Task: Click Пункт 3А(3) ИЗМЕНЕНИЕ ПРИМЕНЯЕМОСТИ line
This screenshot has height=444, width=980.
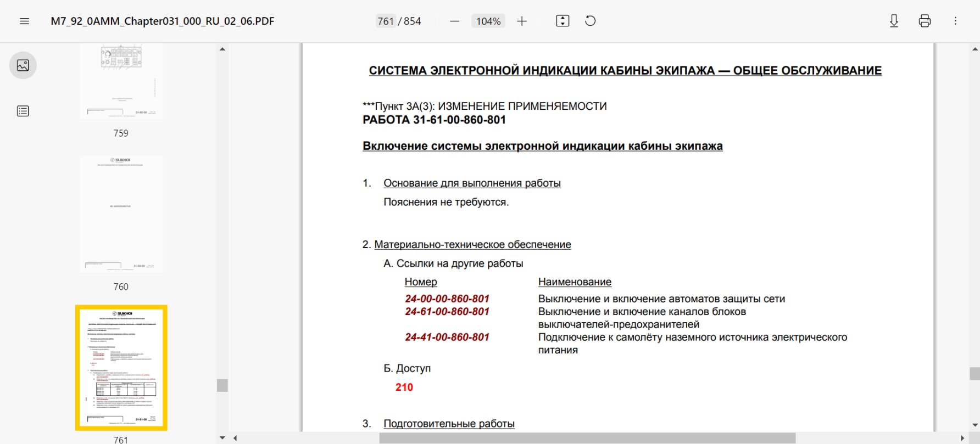Action: (485, 106)
